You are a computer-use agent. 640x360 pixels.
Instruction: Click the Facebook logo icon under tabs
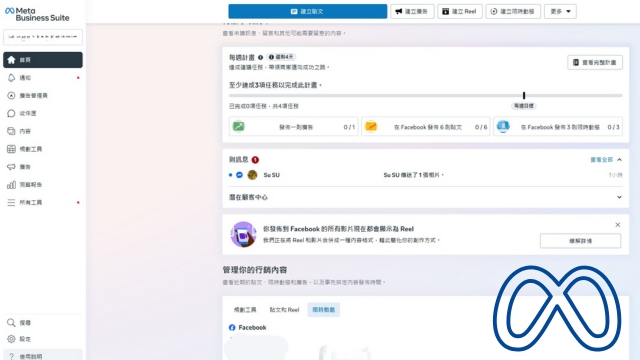pos(232,327)
